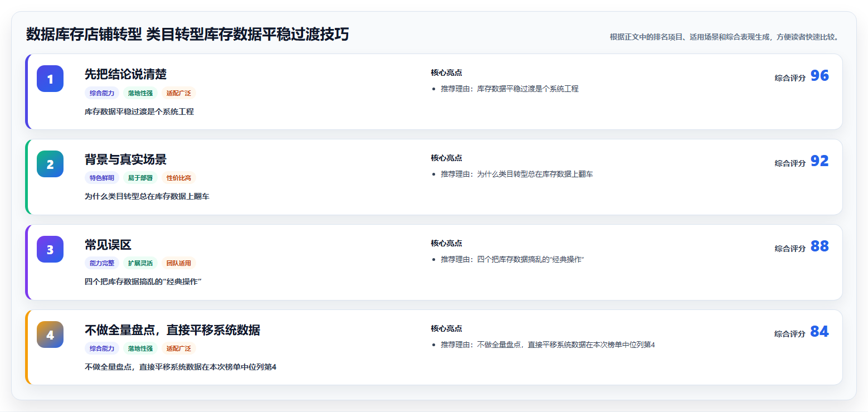Screen dimensions: 868x412
Task: Select the 适配广泛 tag in card 1
Action: [x=179, y=93]
